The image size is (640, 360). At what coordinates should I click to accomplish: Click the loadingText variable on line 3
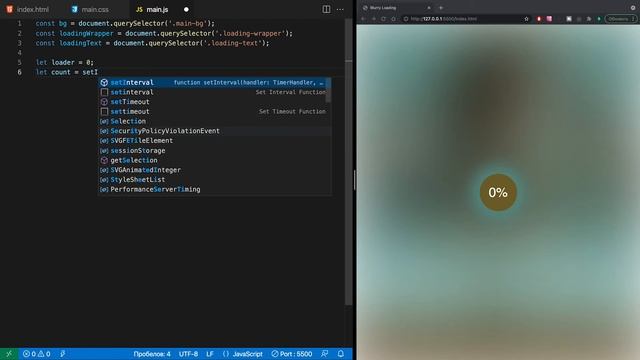[x=80, y=43]
